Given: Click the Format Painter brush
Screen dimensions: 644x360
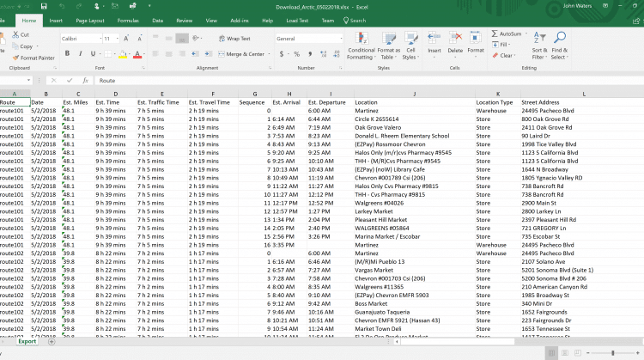Looking at the screenshot, I should coord(33,58).
